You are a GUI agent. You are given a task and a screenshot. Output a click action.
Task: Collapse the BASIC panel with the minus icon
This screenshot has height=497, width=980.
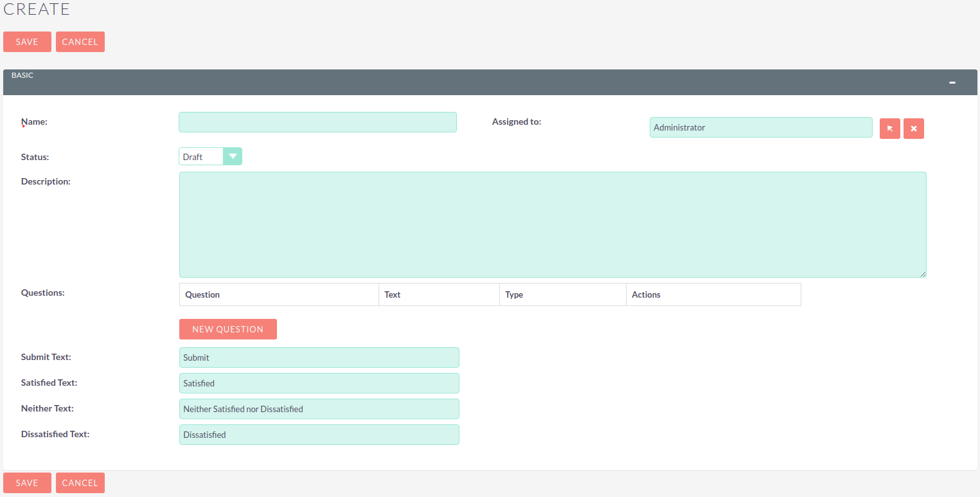point(952,82)
